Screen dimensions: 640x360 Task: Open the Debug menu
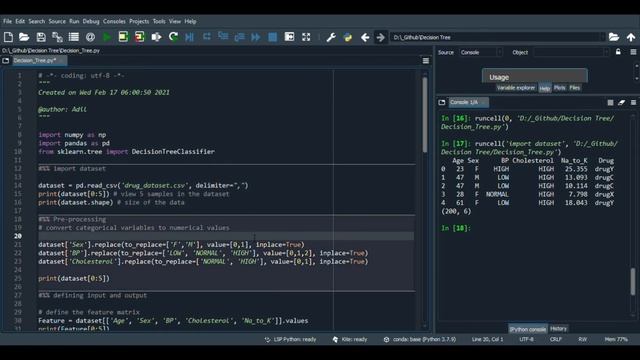tap(91, 21)
